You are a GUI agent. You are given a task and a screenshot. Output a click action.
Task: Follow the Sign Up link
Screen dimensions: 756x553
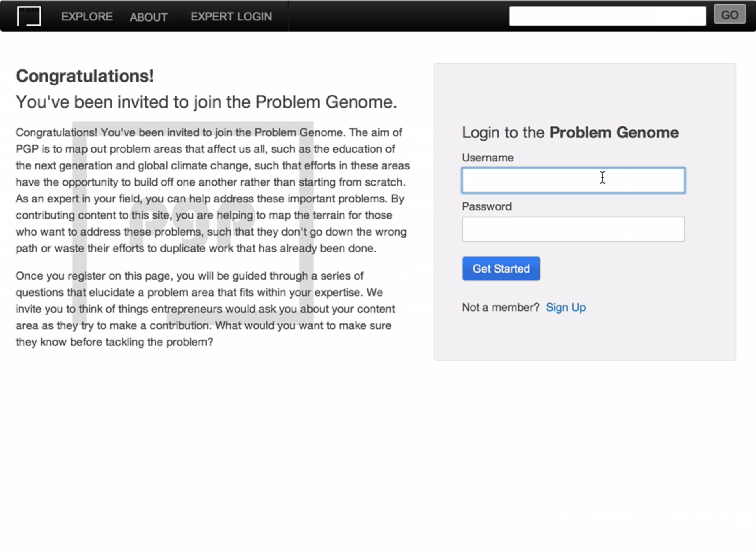(566, 307)
